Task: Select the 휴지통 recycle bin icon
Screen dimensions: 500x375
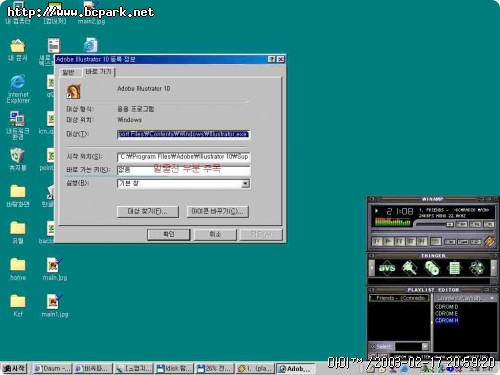Action: pos(18,159)
